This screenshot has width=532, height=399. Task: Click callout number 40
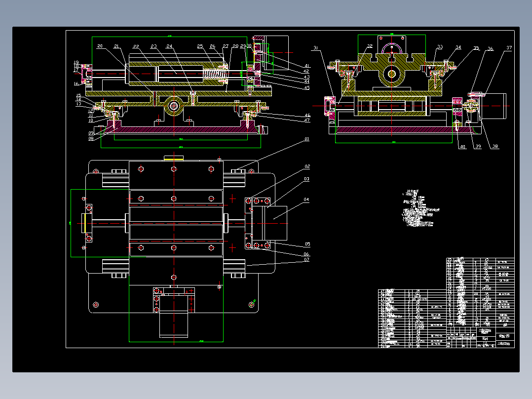(x=462, y=147)
